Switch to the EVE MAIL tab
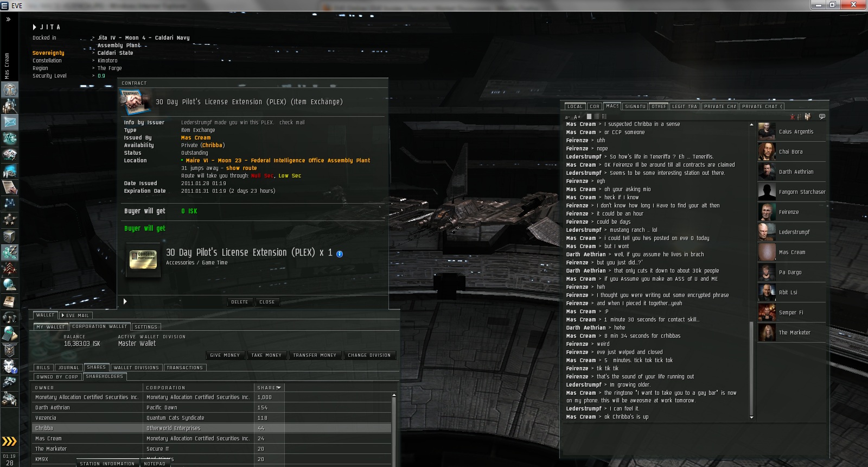Screen dimensions: 868x467 click(x=76, y=315)
